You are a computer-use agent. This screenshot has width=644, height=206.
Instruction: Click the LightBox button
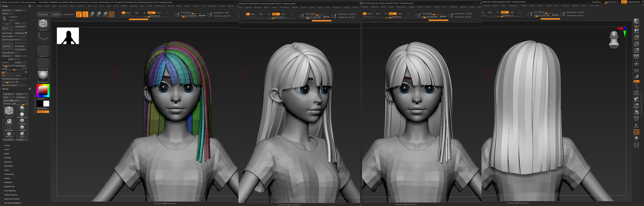tap(56, 14)
